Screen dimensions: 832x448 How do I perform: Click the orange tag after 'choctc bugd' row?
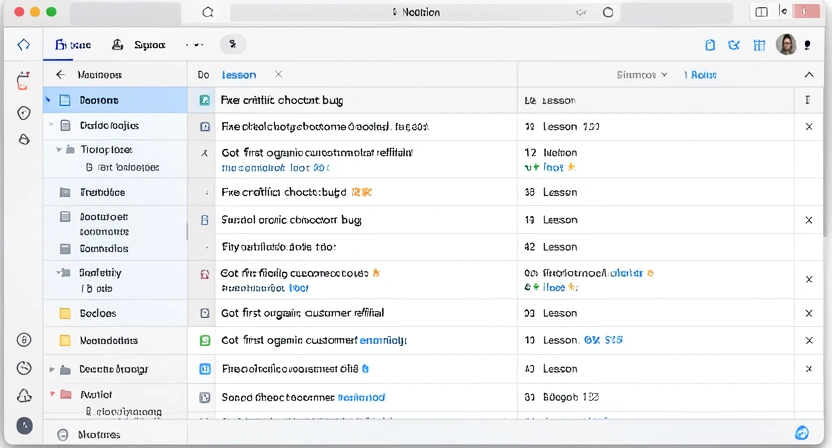tap(361, 192)
